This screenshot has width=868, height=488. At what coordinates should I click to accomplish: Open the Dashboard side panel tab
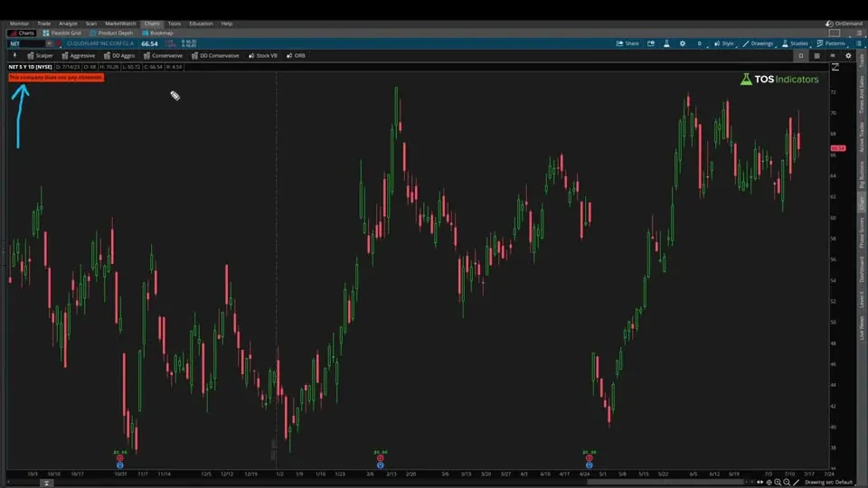(862, 269)
